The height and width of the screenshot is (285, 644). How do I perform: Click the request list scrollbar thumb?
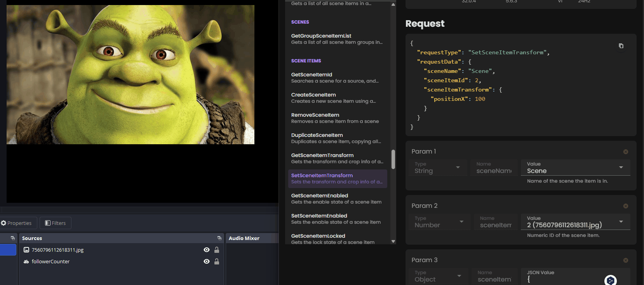click(x=393, y=159)
